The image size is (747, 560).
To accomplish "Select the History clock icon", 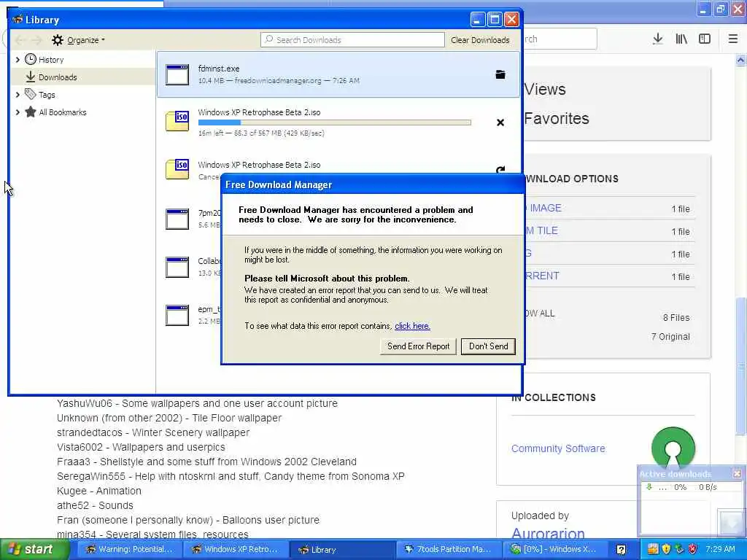I will (x=31, y=59).
